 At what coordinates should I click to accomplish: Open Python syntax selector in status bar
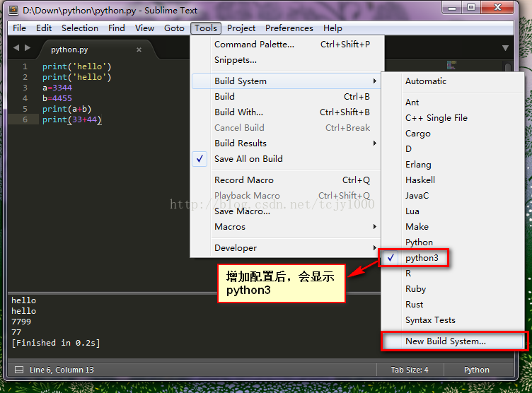tap(477, 370)
